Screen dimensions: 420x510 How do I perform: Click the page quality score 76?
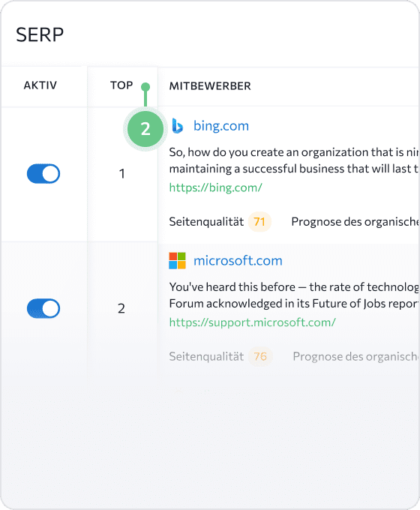click(x=260, y=356)
